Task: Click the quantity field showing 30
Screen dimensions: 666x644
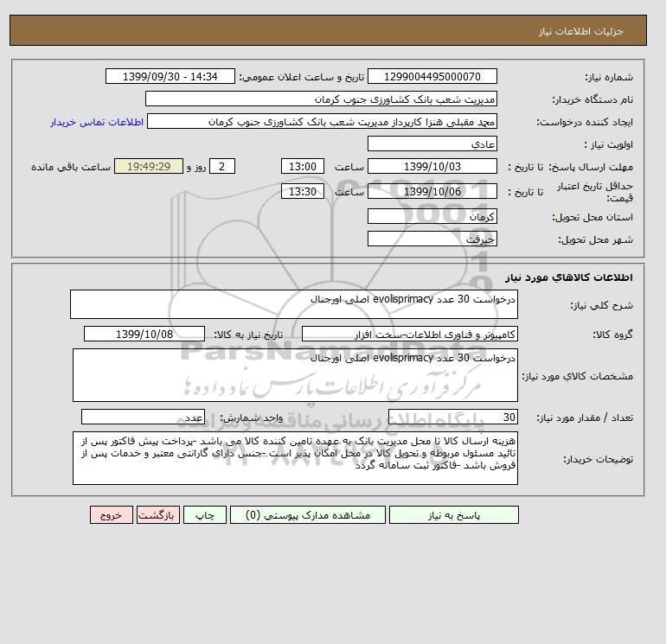Action: [x=452, y=417]
